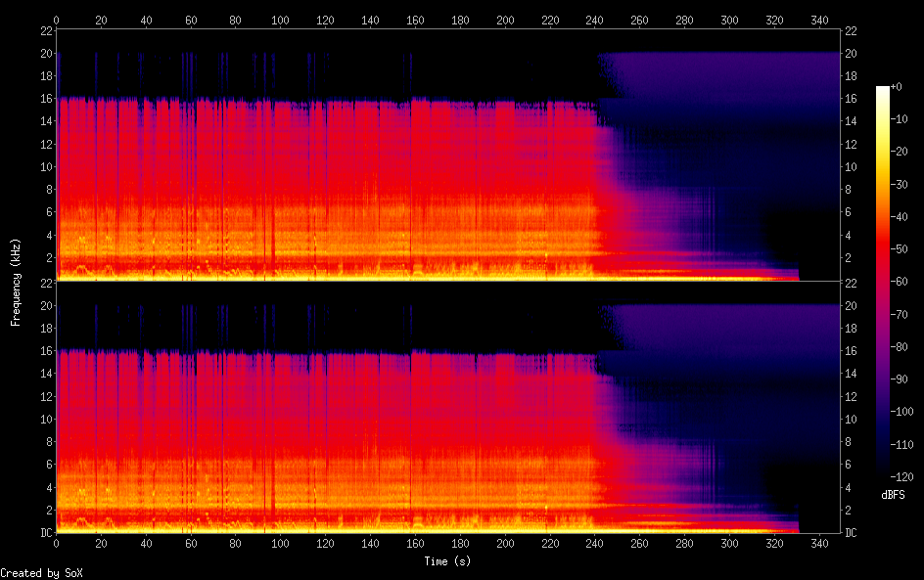Click the 16 kHz tick left of upper channel

coord(44,99)
